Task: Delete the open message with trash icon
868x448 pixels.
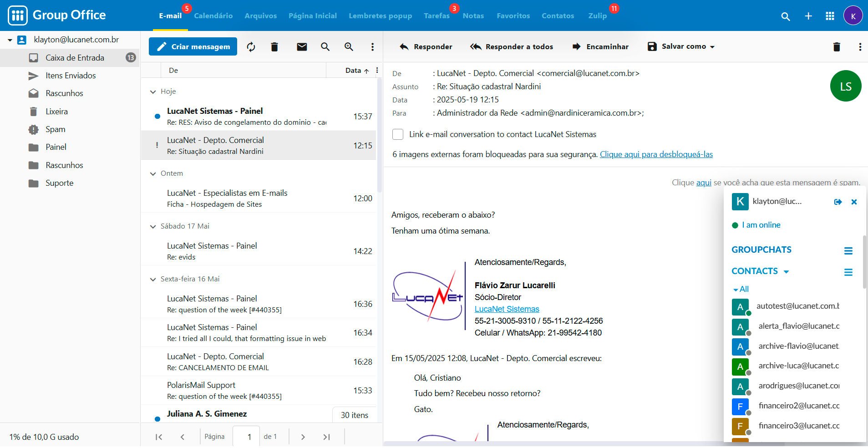Action: coord(837,47)
